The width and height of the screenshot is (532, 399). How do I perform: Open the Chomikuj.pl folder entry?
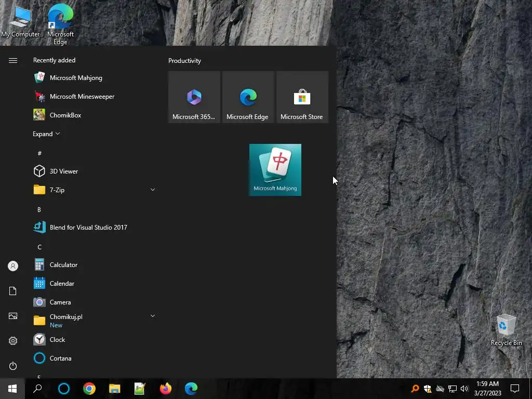95,321
